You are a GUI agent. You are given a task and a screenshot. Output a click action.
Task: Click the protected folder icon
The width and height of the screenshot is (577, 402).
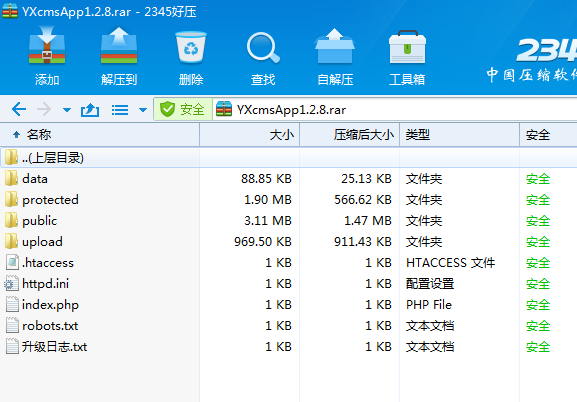(x=11, y=199)
